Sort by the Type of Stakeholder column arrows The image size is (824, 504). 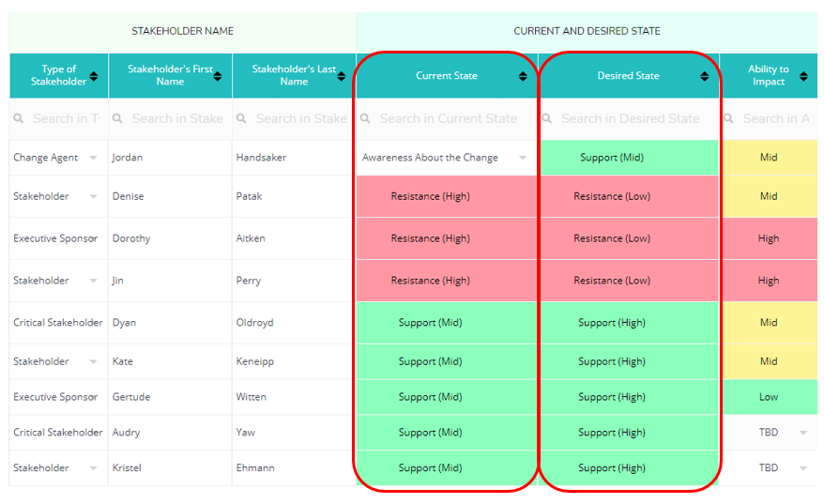(x=94, y=76)
